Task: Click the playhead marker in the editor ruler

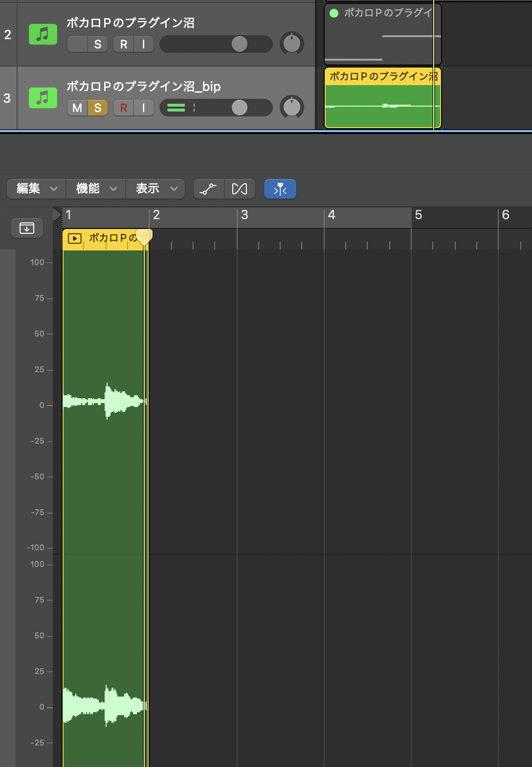Action: (144, 237)
